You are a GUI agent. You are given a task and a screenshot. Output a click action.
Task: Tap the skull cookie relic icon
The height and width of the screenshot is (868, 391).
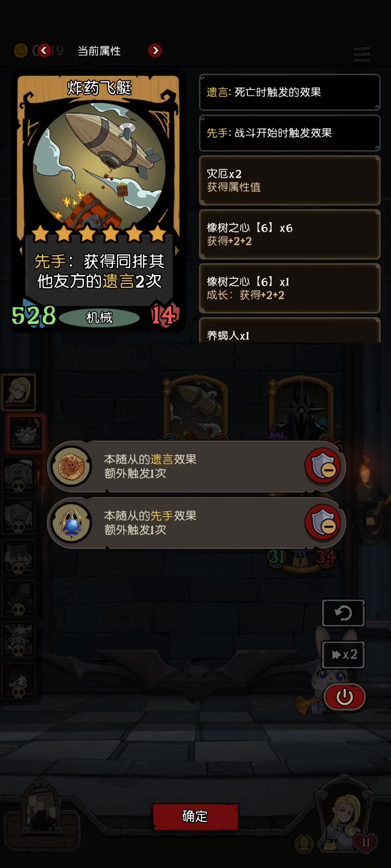[71, 467]
